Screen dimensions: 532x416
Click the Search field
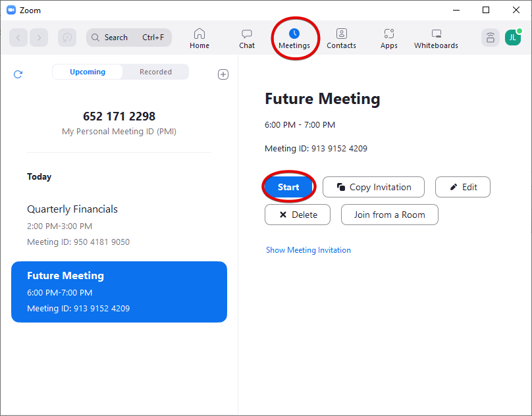pos(128,38)
